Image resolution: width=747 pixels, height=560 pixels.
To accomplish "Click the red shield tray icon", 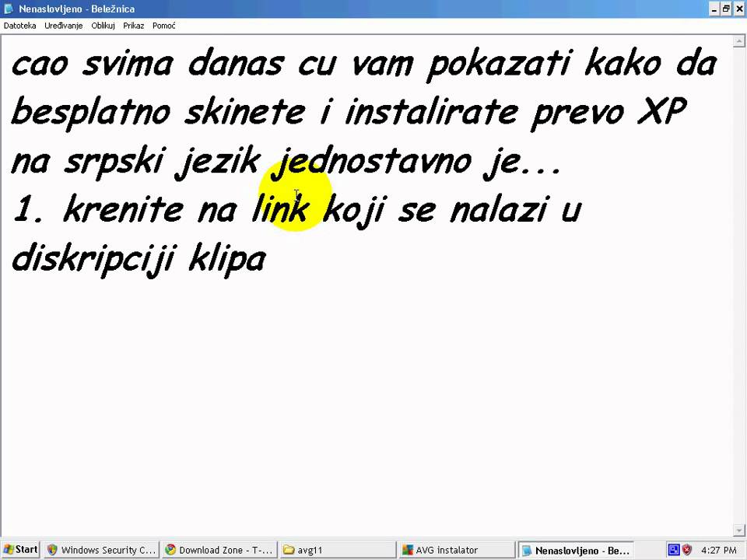I will coord(686,550).
